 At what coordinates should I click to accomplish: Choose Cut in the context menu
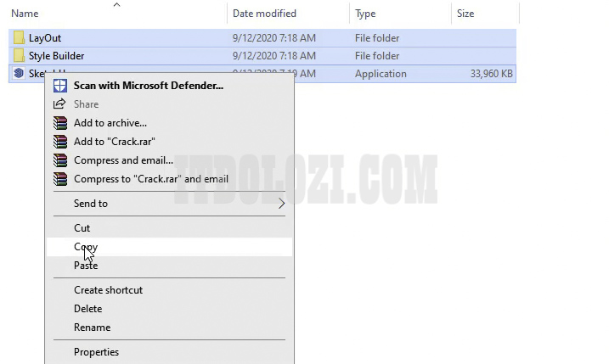[82, 228]
